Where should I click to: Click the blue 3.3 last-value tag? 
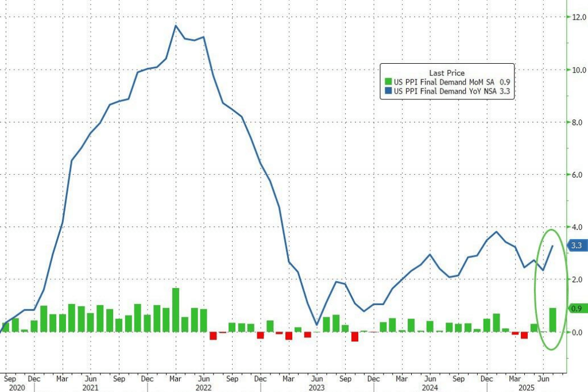coord(576,246)
